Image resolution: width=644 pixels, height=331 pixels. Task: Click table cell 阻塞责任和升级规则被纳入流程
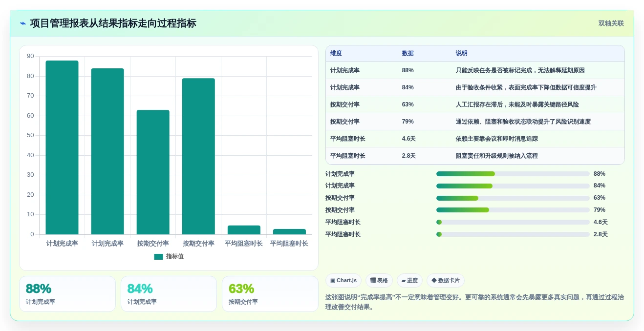pos(496,156)
